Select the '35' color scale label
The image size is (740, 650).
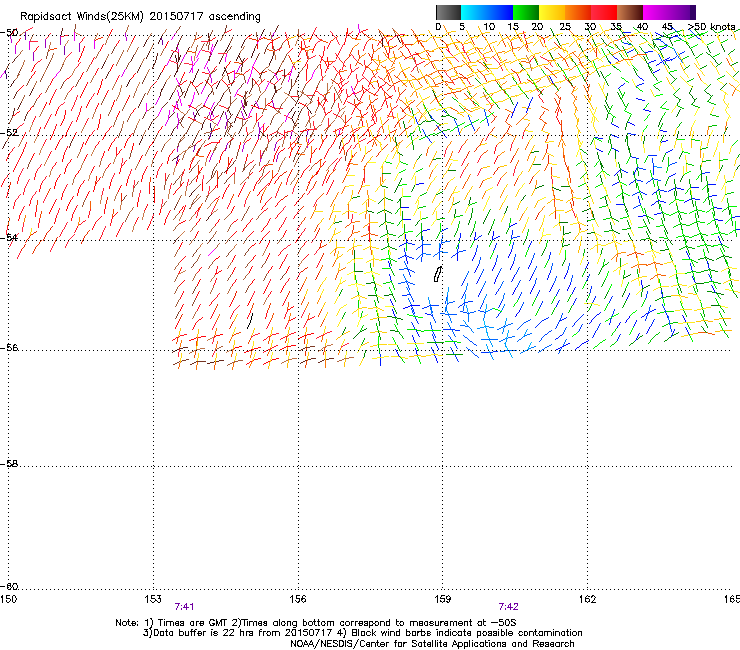616,27
